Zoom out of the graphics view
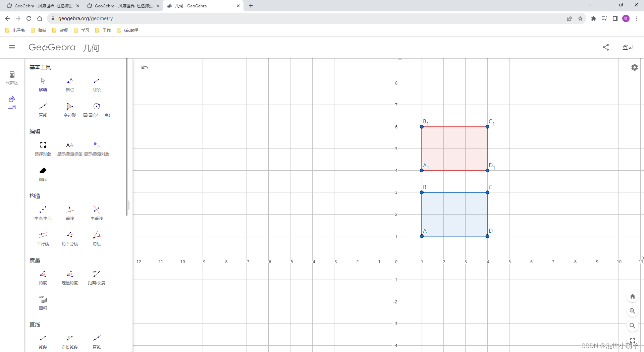This screenshot has height=352, width=644. coord(633,326)
